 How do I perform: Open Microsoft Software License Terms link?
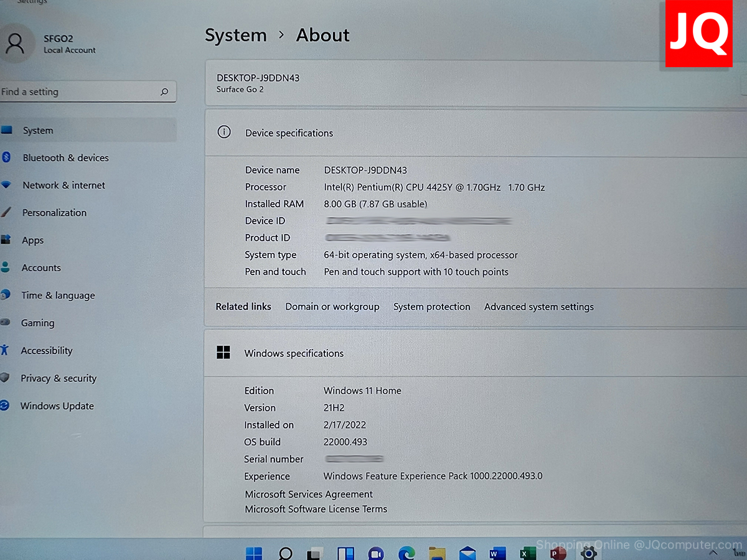pos(316,509)
